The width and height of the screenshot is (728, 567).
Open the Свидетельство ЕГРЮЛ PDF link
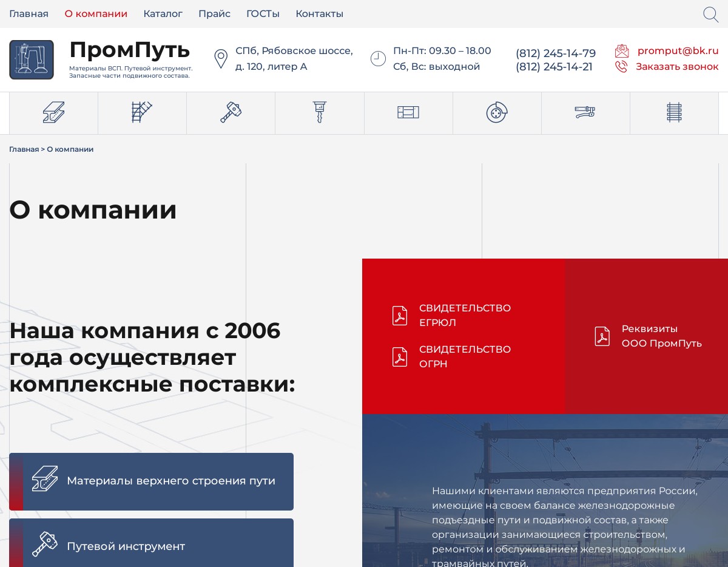point(464,316)
